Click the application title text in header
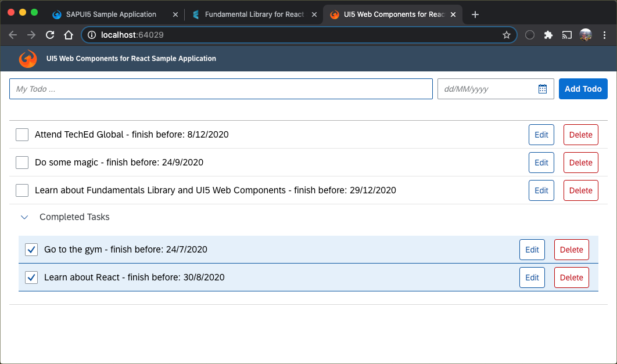The image size is (617, 364). [131, 59]
